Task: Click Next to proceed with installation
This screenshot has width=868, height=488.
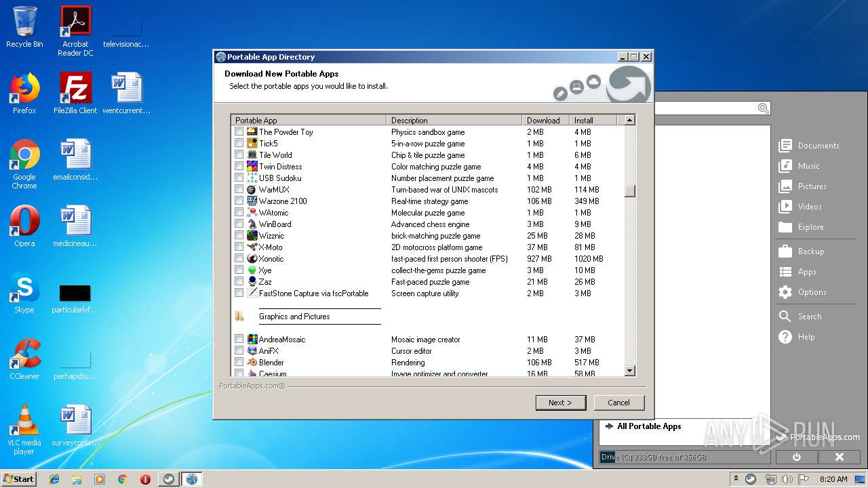Action: click(560, 403)
